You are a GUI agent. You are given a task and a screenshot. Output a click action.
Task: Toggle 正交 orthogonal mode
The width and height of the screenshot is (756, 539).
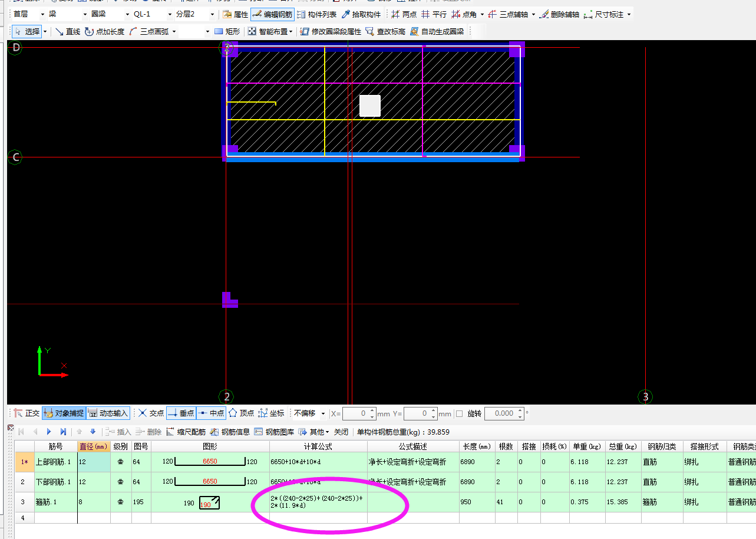tap(27, 413)
